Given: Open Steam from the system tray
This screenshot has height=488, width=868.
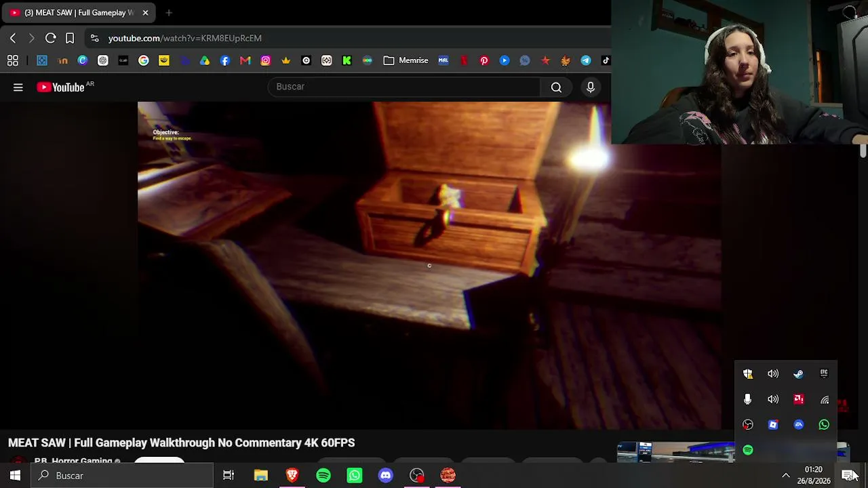Looking at the screenshot, I should (799, 373).
